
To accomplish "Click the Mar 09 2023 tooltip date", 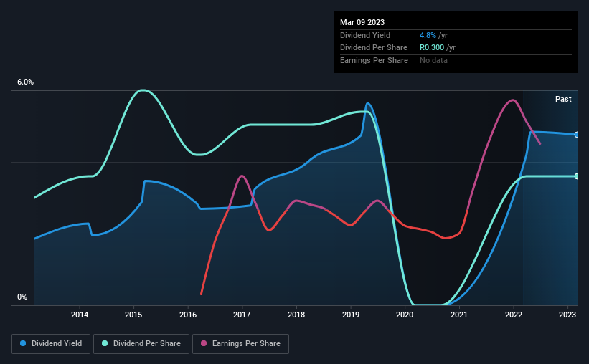I will [362, 22].
